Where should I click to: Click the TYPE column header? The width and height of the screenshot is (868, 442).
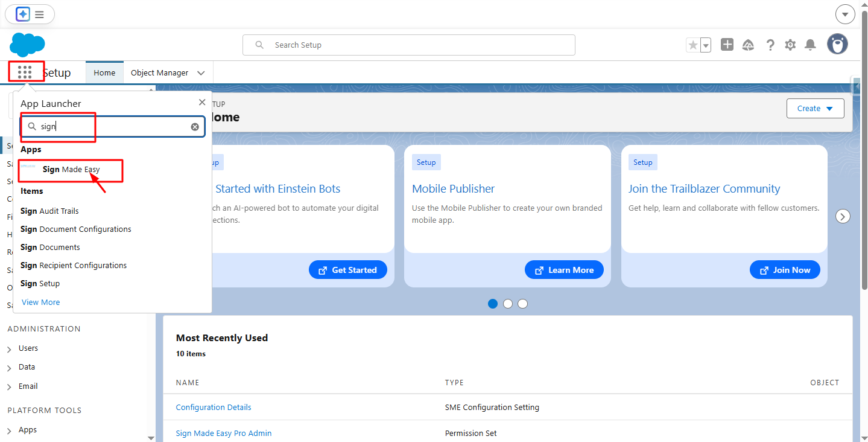pos(454,382)
